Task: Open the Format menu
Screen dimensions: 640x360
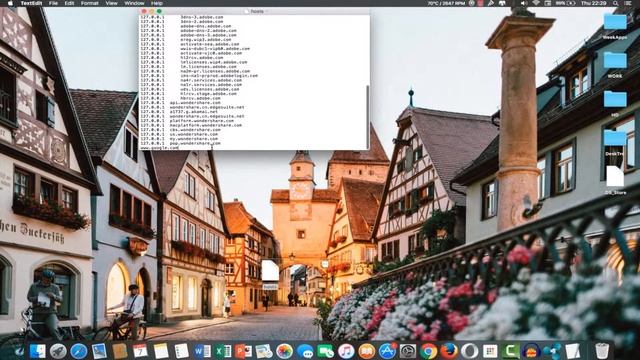Action: pyautogui.click(x=89, y=3)
